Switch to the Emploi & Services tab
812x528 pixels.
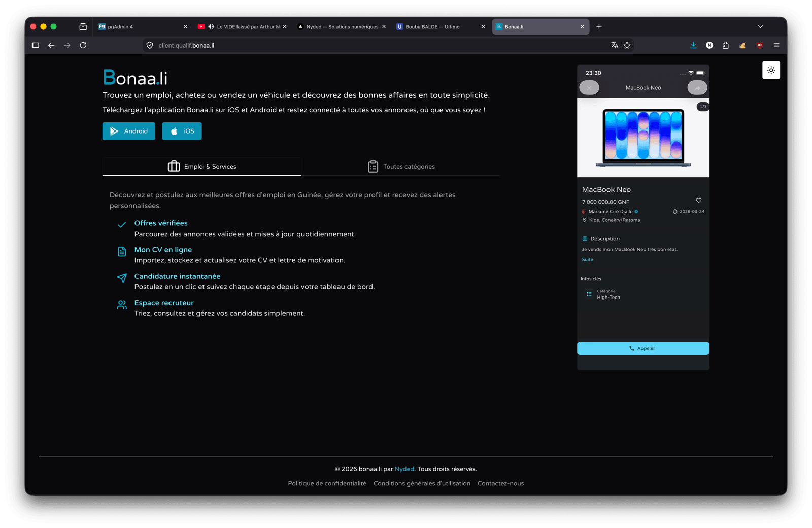[x=202, y=167]
